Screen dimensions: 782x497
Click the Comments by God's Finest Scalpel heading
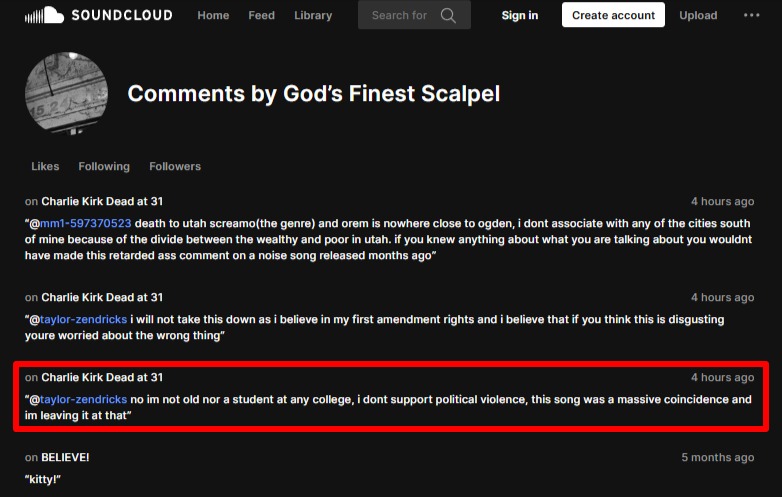coord(313,94)
